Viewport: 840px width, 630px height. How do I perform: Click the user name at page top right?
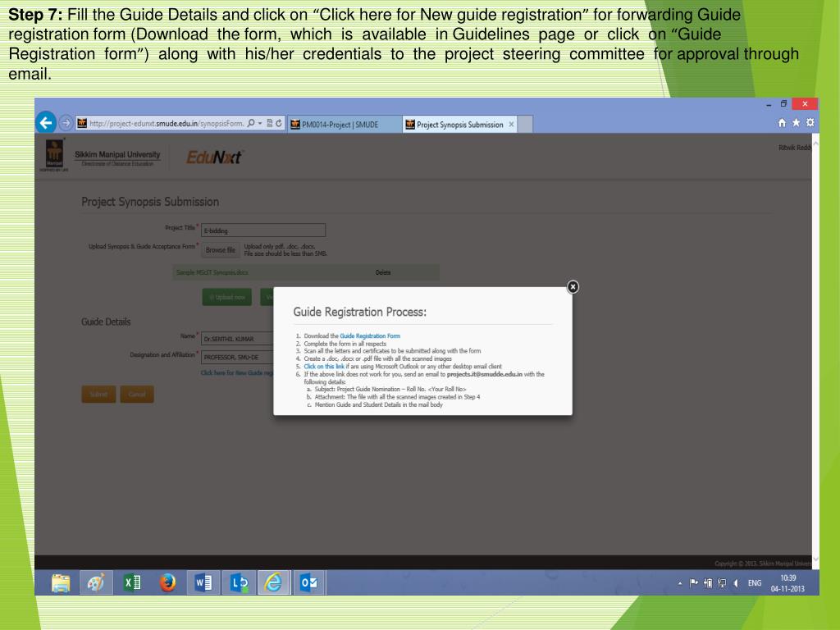(795, 148)
